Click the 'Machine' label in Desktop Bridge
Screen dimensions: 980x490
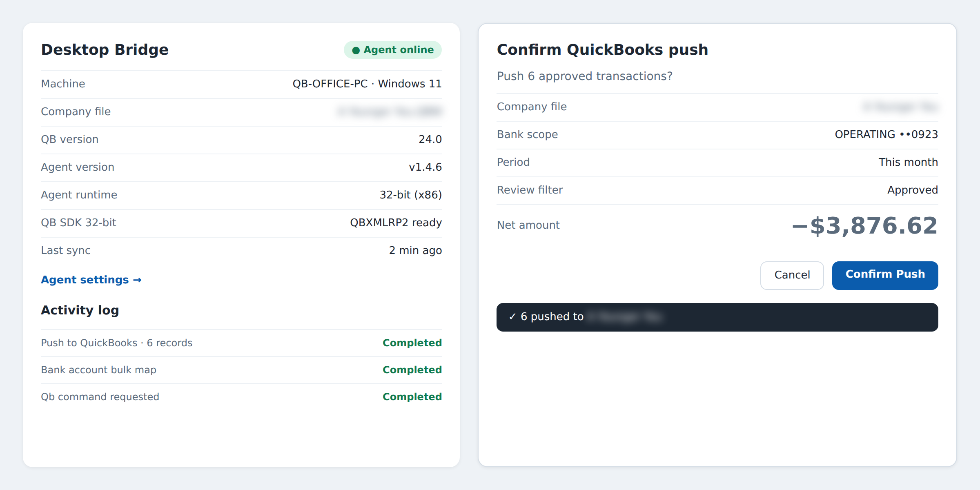point(63,84)
